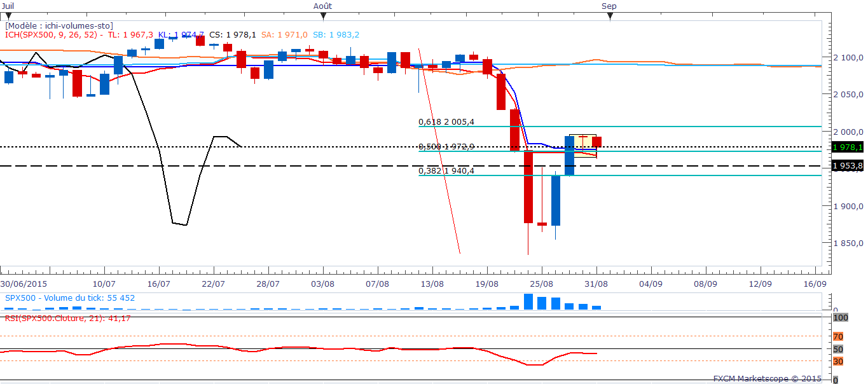Click the RSI 70 level marker
Image resolution: width=868 pixels, height=384 pixels.
pos(838,336)
